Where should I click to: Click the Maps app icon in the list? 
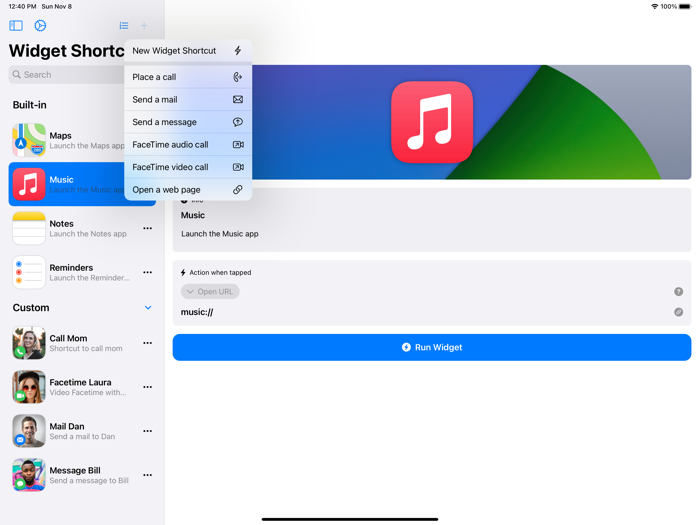tap(29, 140)
